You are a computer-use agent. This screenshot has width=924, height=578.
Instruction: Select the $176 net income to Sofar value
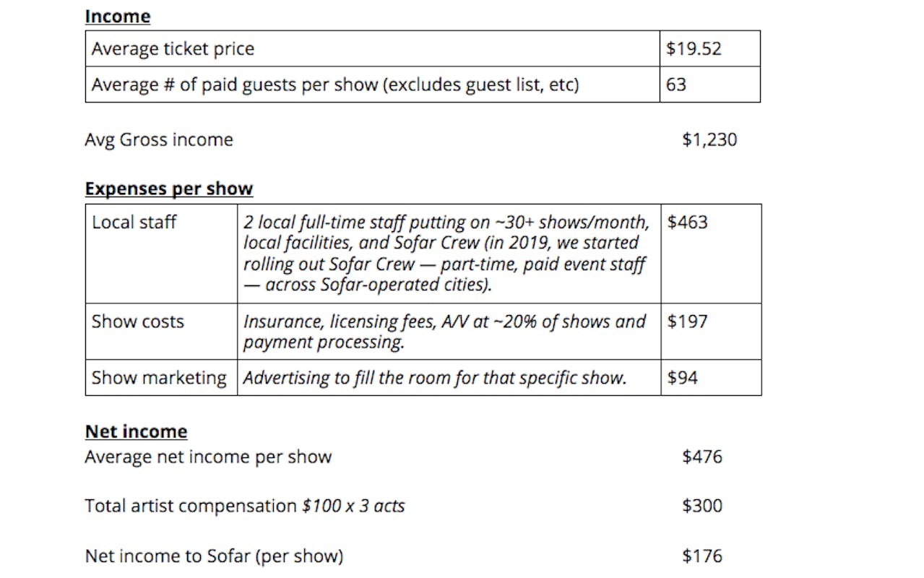point(702,556)
